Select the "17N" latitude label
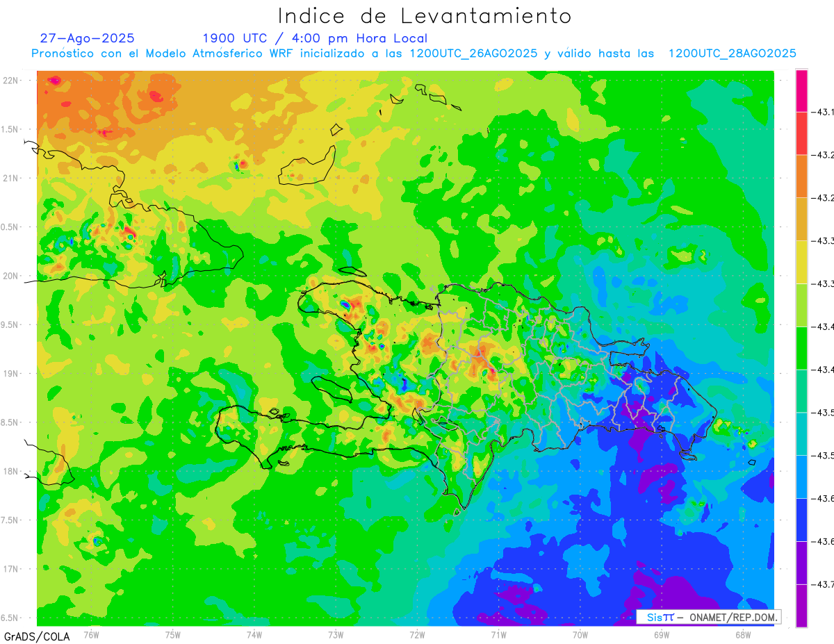Image resolution: width=834 pixels, height=644 pixels. point(10,568)
